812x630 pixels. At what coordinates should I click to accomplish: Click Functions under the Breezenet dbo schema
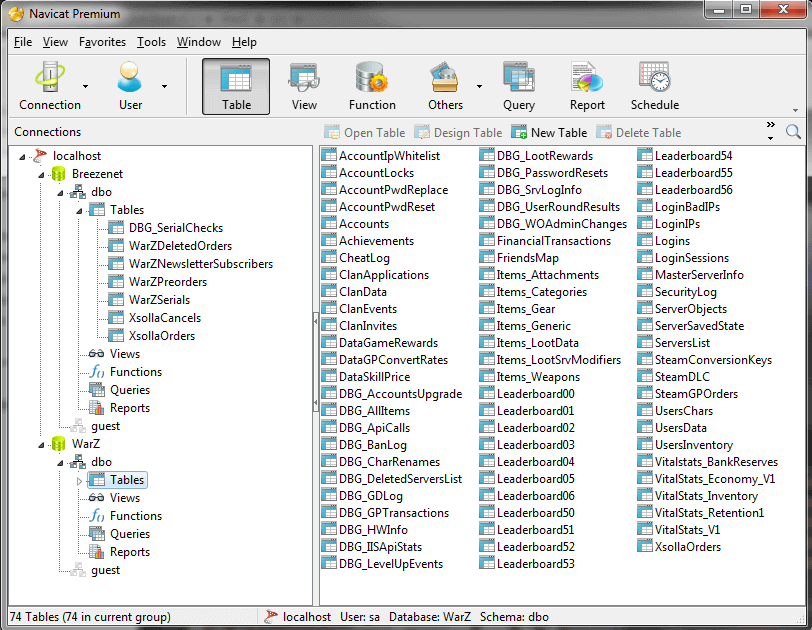tap(136, 372)
